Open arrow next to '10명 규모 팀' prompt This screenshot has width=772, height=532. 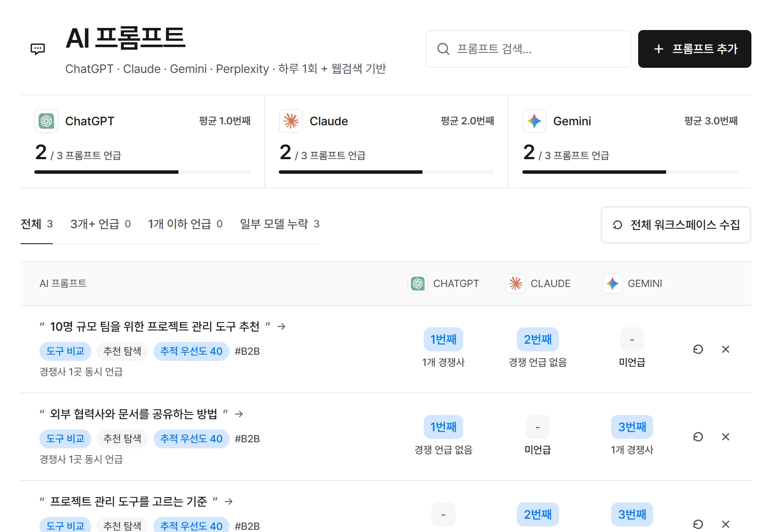[x=281, y=326]
